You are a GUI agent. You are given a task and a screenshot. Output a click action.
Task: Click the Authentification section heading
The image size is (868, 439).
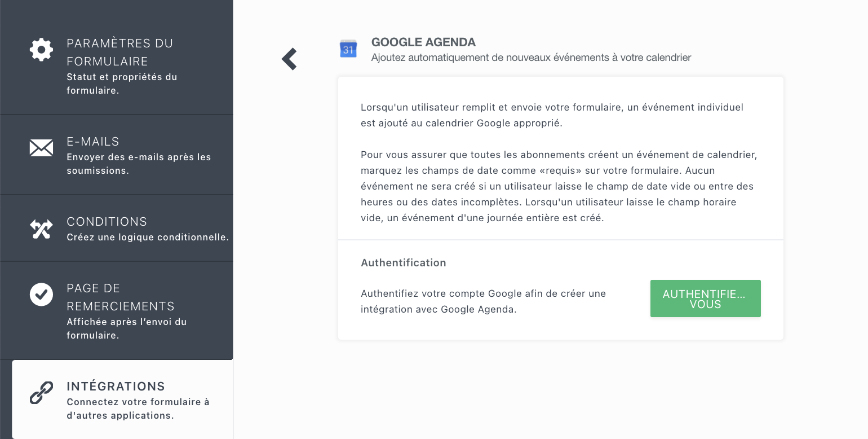pyautogui.click(x=403, y=263)
